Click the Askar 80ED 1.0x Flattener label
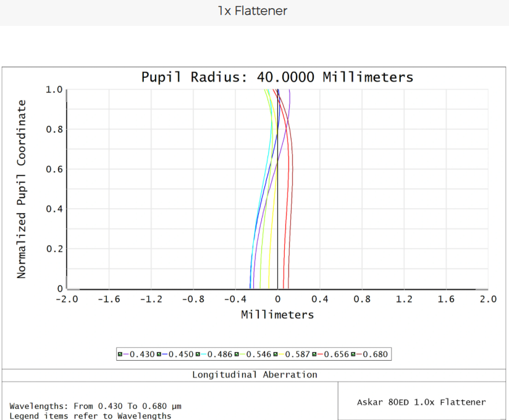This screenshot has width=509, height=420. click(x=421, y=402)
